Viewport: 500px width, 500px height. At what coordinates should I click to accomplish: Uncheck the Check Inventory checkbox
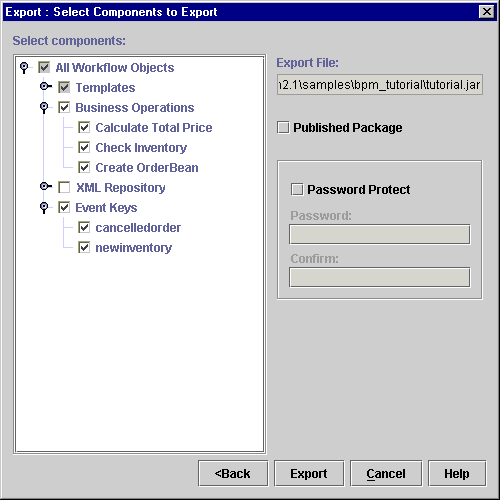[84, 147]
